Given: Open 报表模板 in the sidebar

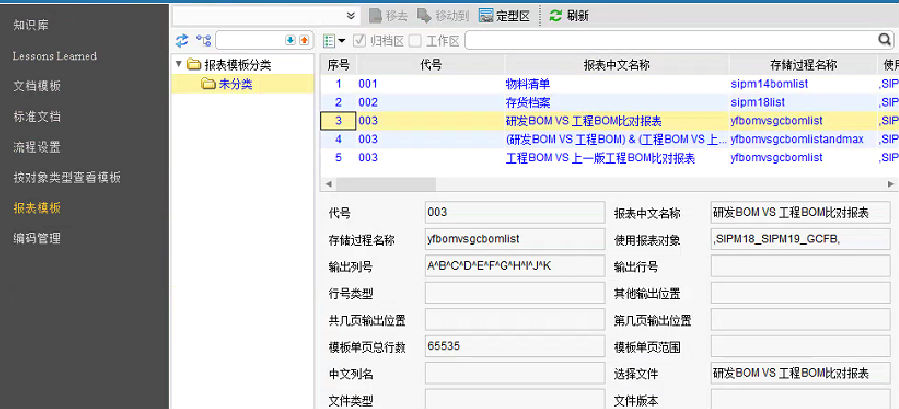Looking at the screenshot, I should (x=37, y=208).
